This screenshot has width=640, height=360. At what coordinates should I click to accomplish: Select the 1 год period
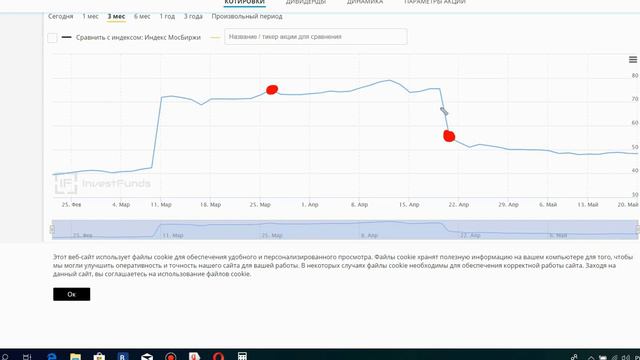point(167,16)
